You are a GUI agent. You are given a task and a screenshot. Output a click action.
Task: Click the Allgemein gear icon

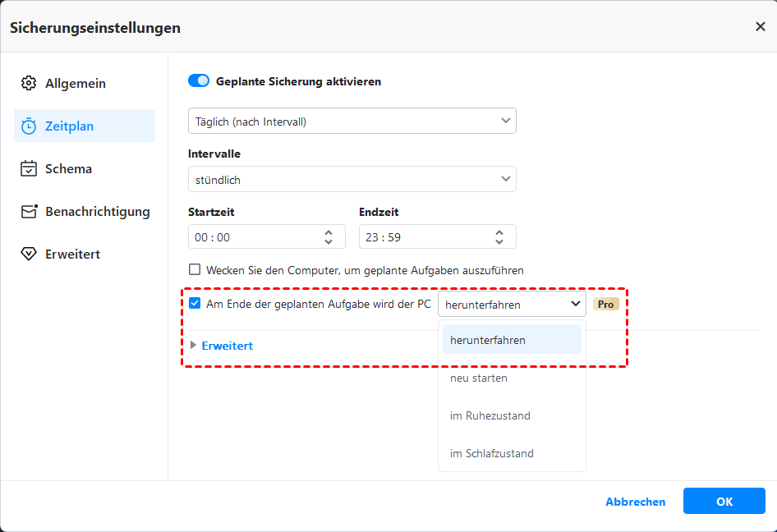pos(29,84)
